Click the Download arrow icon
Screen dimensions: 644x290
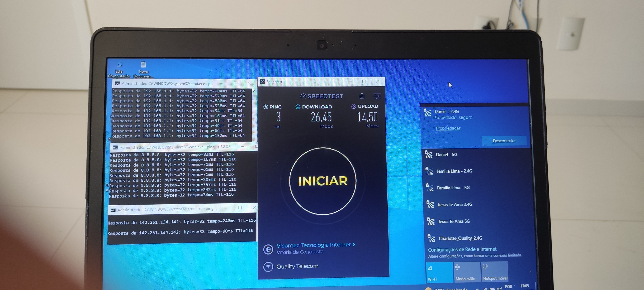coord(298,107)
